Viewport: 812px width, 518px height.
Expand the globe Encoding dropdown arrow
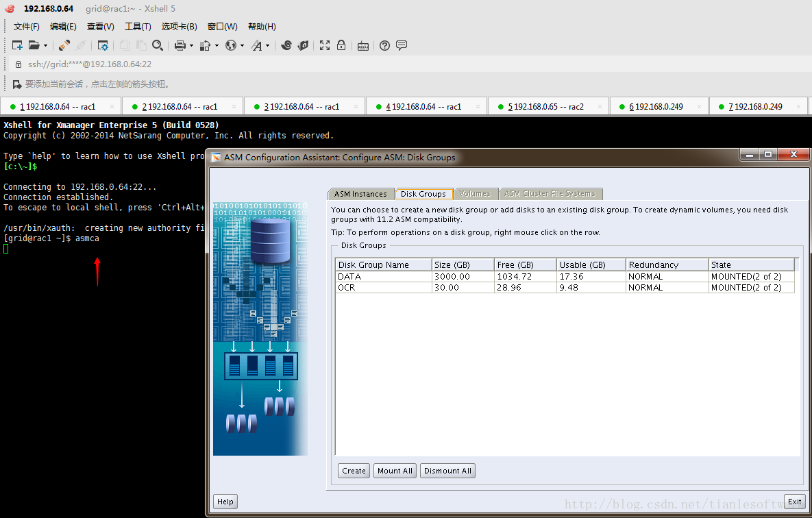(242, 46)
